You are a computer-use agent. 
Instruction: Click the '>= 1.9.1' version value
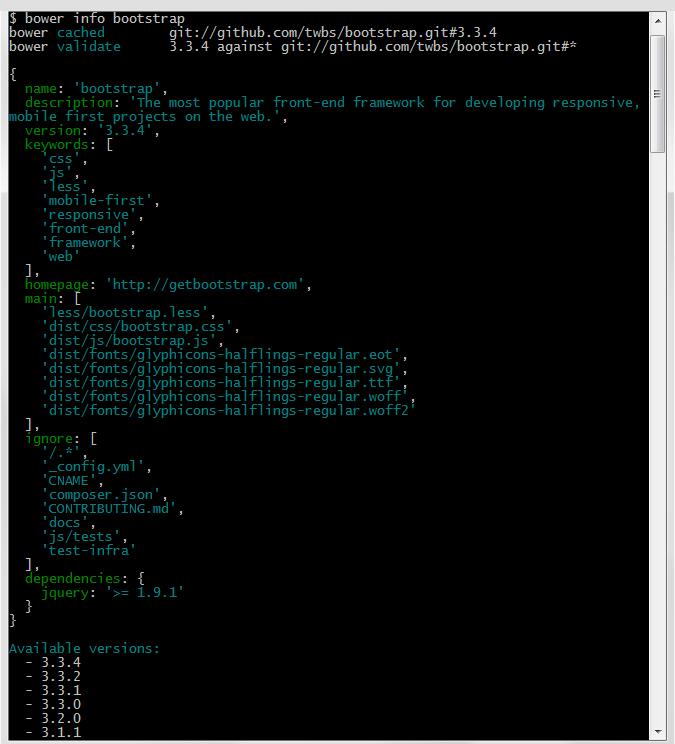(145, 592)
